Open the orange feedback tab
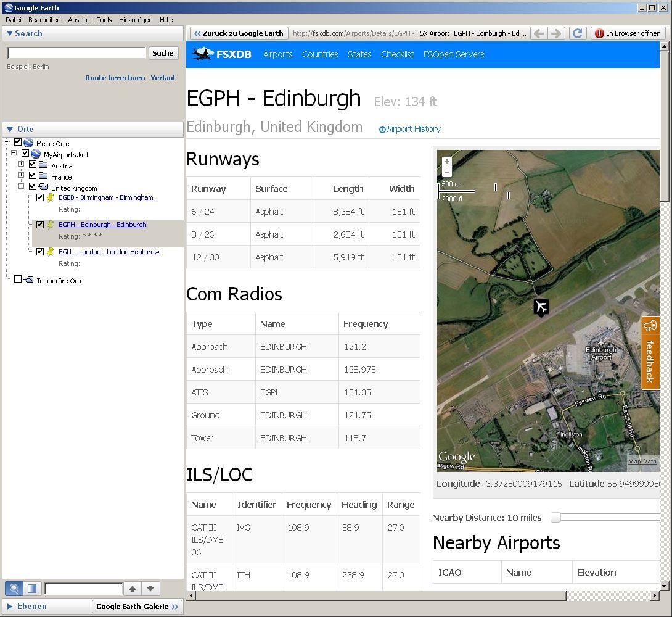The width and height of the screenshot is (672, 617). [x=650, y=353]
